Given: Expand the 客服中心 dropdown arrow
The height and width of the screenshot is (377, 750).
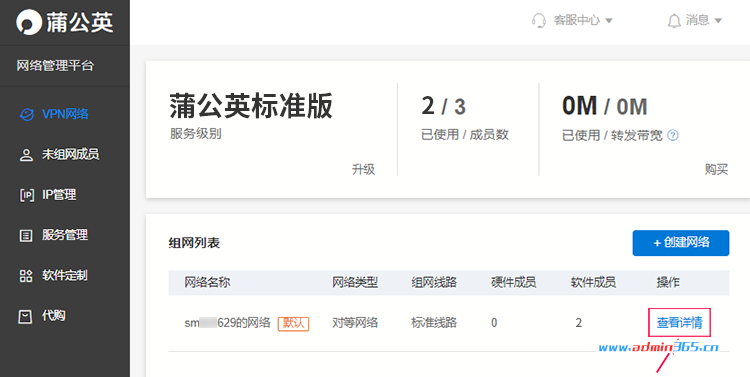Looking at the screenshot, I should tap(609, 21).
